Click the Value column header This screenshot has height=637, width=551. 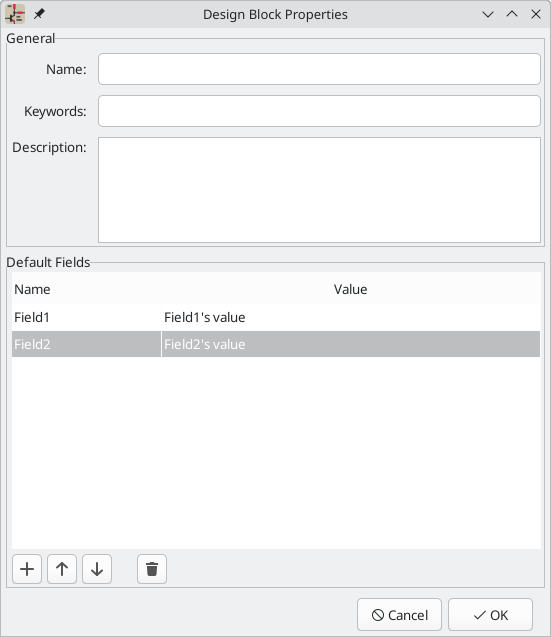coord(351,289)
